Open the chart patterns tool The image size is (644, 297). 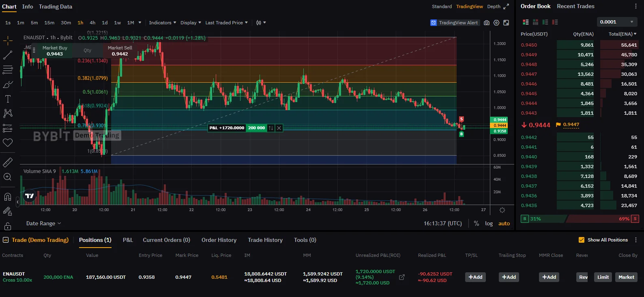click(x=8, y=113)
